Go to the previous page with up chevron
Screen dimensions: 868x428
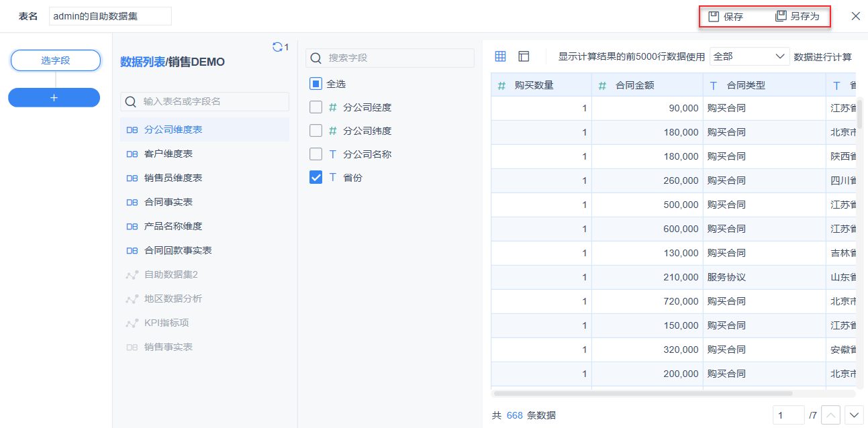[x=831, y=415]
